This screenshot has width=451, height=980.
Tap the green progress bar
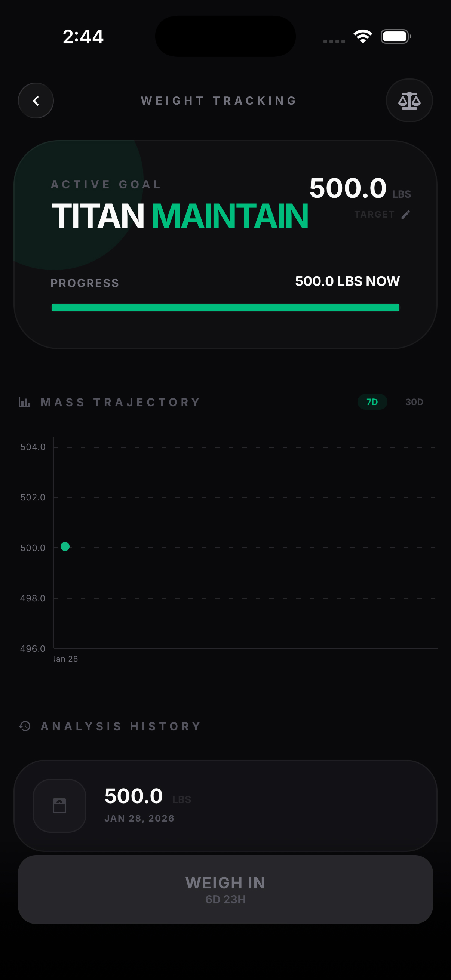(x=225, y=307)
